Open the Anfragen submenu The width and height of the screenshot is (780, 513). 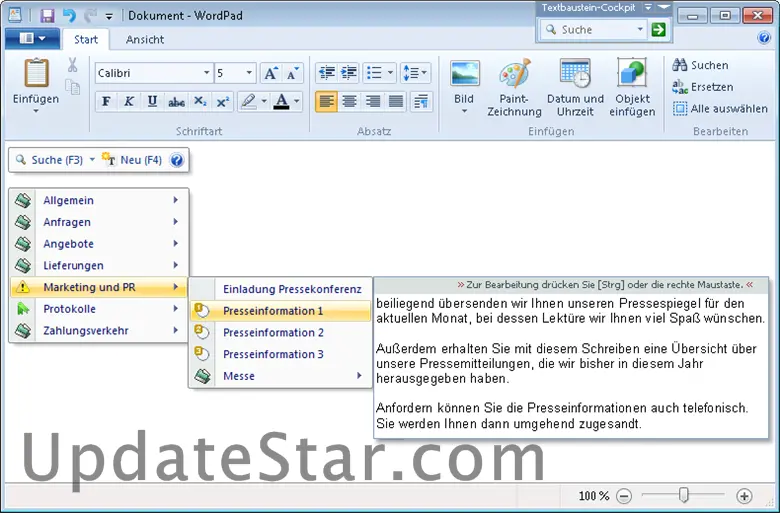pos(98,222)
